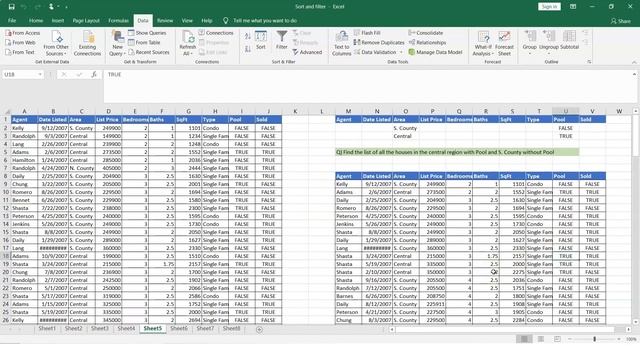Open Name Box dropdown arrow

(40, 74)
